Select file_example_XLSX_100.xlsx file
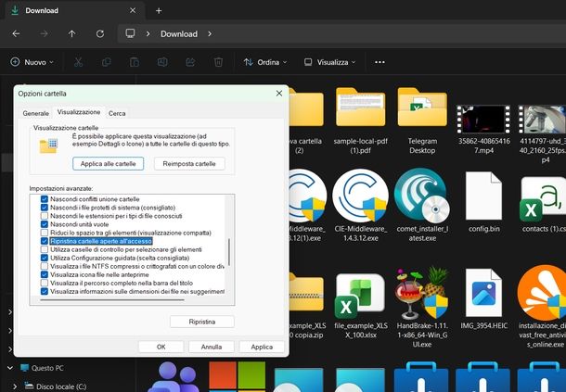Viewport: 566px width, 392px height. [x=360, y=306]
